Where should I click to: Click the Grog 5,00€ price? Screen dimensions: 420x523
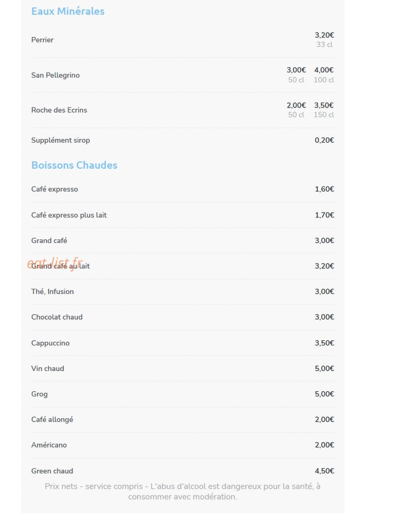coord(324,394)
